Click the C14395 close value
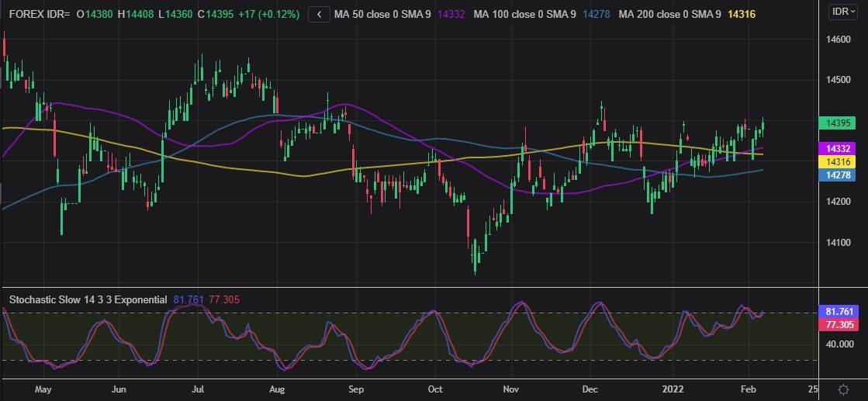 tap(215, 15)
